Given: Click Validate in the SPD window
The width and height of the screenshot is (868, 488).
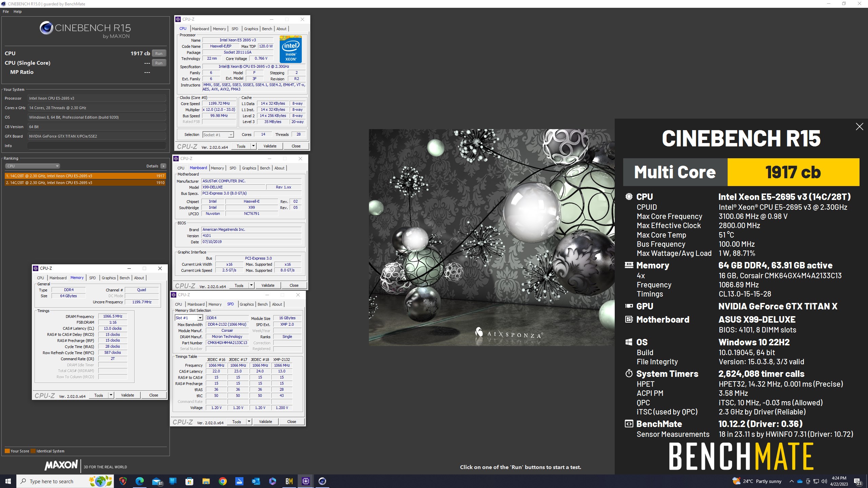Looking at the screenshot, I should tap(265, 422).
